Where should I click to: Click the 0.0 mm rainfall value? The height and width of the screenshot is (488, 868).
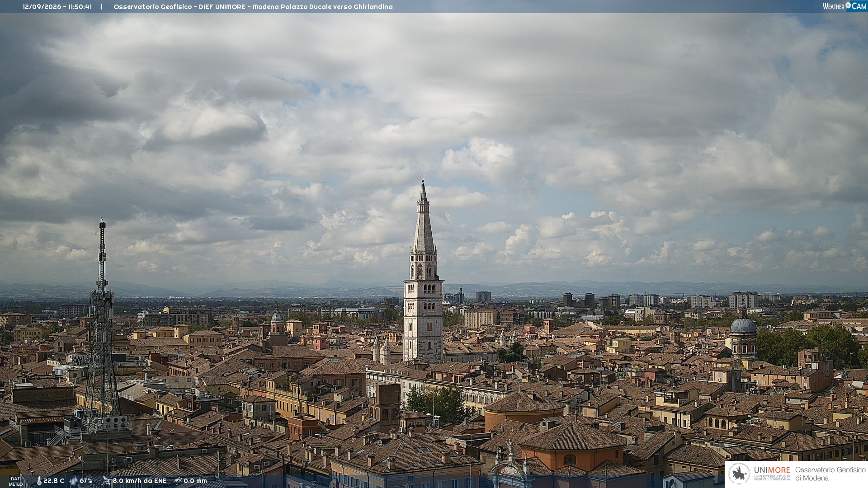pyautogui.click(x=195, y=481)
